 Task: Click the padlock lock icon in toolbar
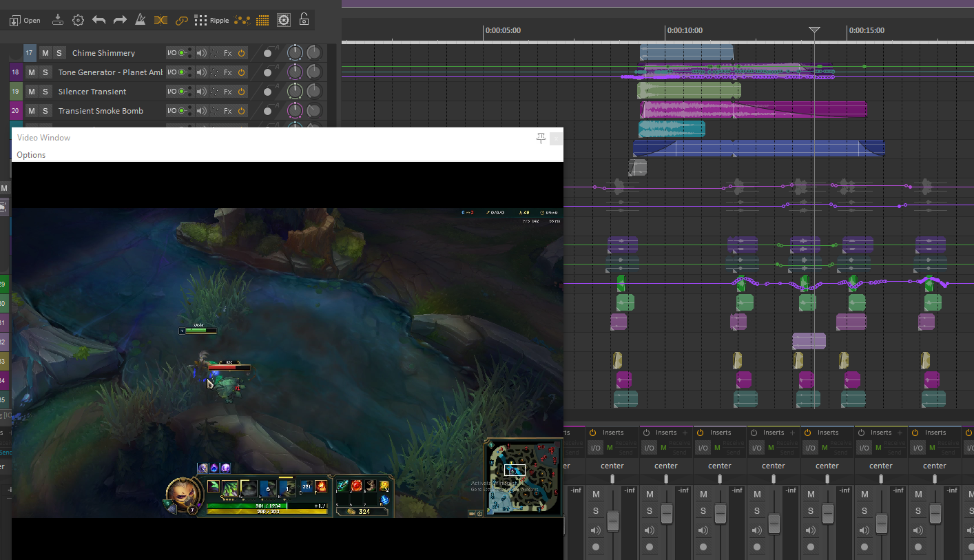coord(304,20)
